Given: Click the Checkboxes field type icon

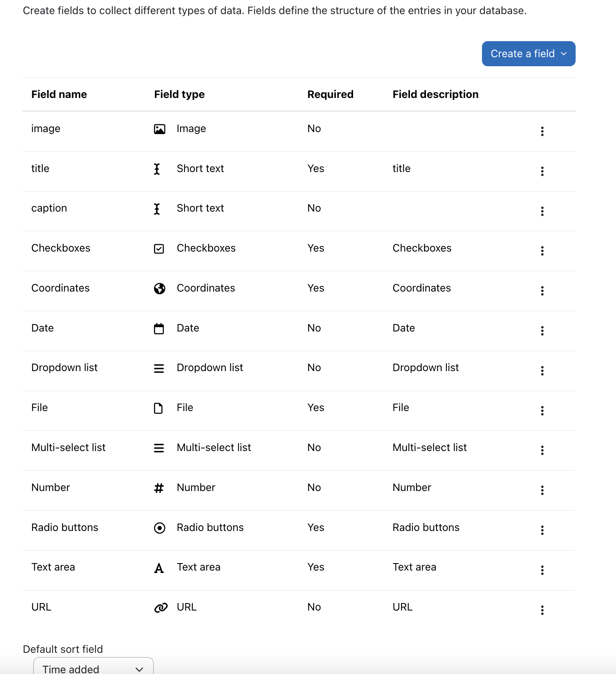Looking at the screenshot, I should tap(159, 249).
